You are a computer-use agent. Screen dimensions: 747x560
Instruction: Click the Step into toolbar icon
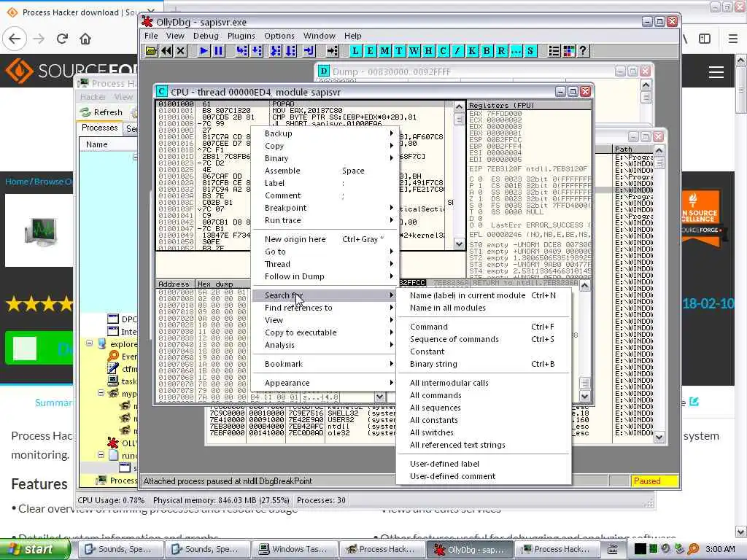242,51
